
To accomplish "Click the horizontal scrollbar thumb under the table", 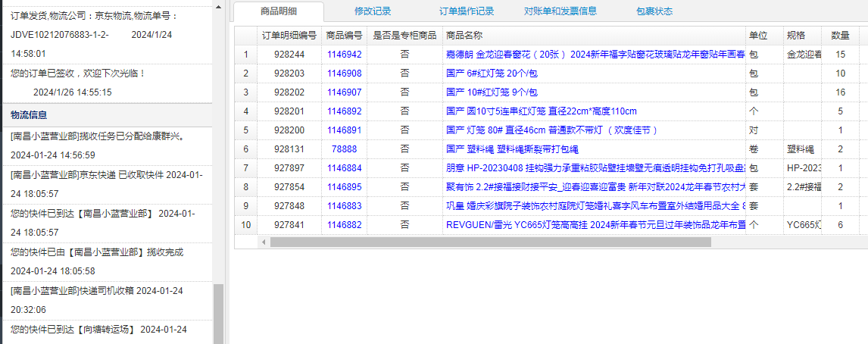I will pos(490,242).
